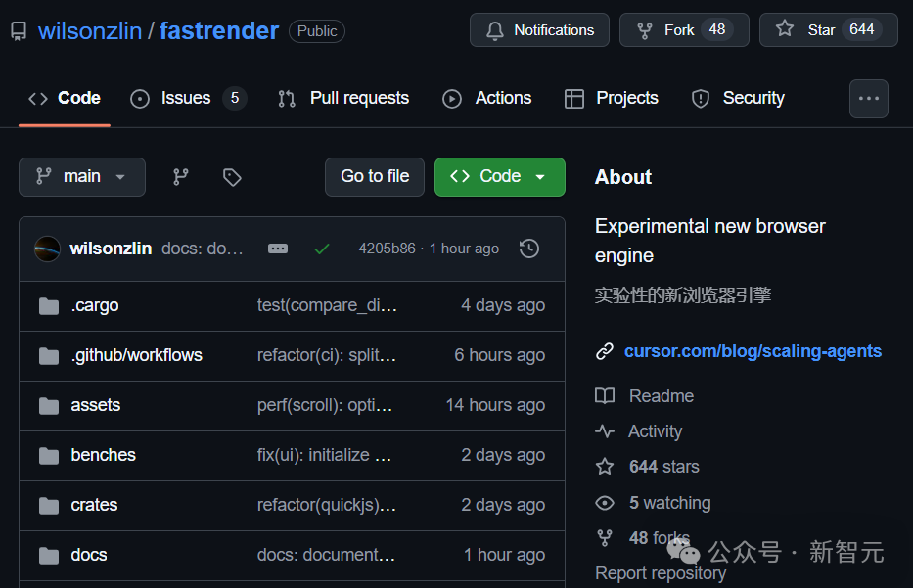Toggle the Star button for fastrender
The height and width of the screenshot is (588, 913).
[828, 29]
